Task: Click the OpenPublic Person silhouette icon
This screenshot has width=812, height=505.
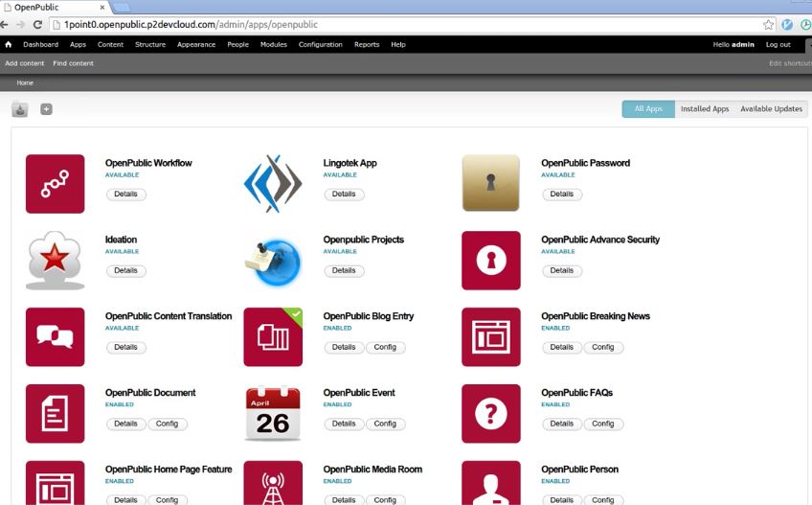Action: point(491,483)
